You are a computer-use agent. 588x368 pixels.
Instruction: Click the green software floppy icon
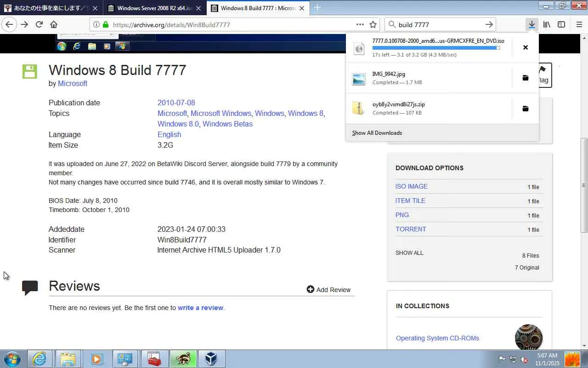(30, 71)
